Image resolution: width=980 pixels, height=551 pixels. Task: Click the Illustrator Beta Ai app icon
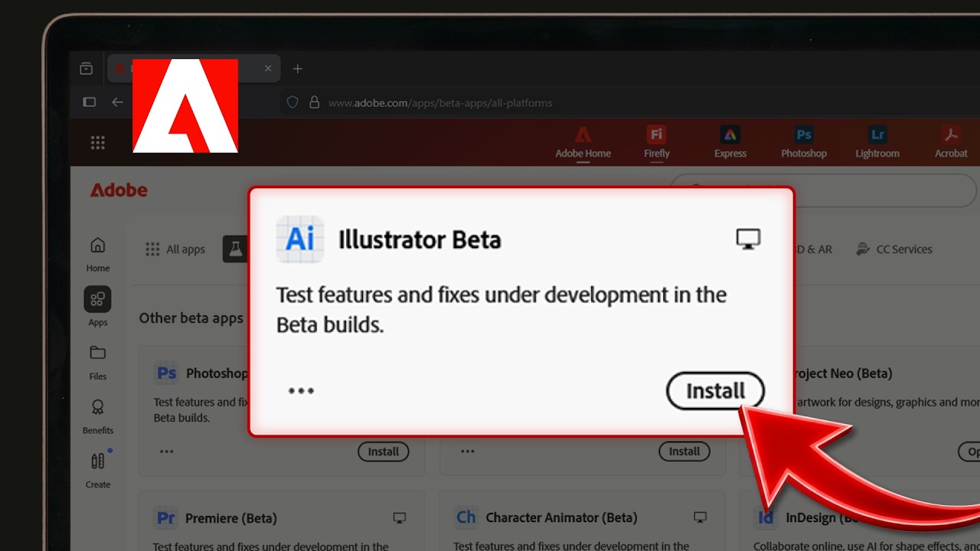(x=300, y=240)
